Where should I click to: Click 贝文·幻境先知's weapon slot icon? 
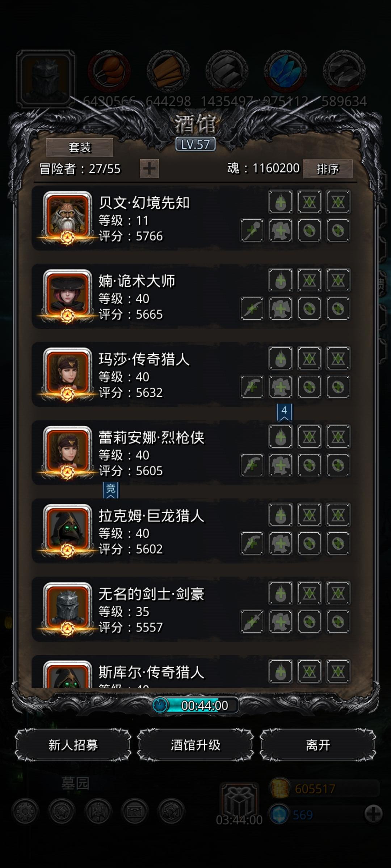252,230
